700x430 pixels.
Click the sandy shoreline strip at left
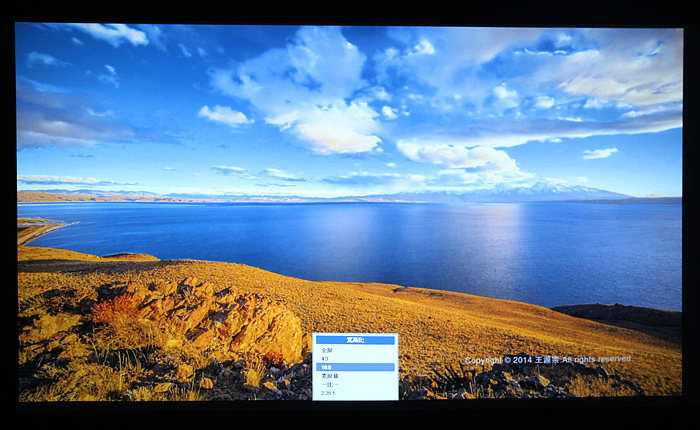(35, 230)
